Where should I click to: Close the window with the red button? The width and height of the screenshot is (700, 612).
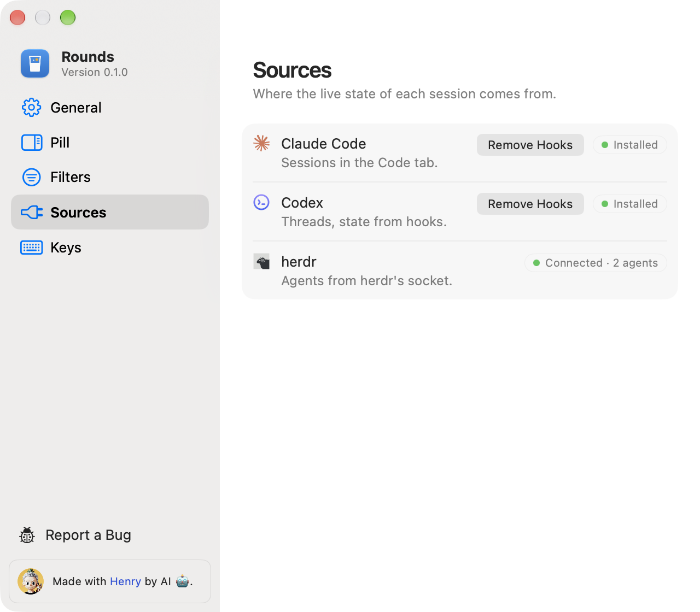(x=17, y=17)
